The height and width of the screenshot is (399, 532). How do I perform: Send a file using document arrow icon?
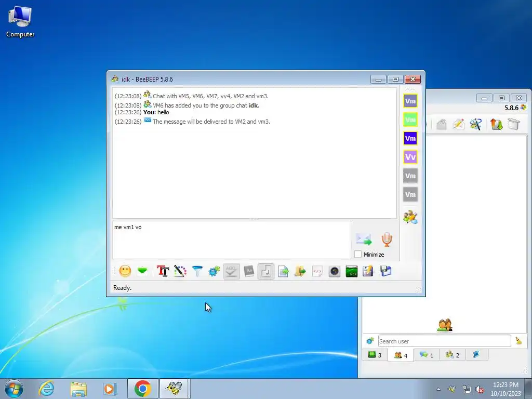(x=283, y=271)
